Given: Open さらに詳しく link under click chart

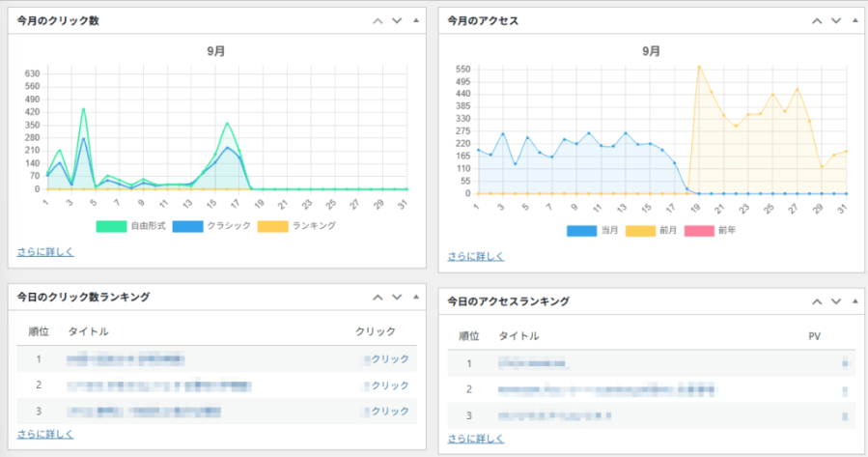Looking at the screenshot, I should click(45, 251).
